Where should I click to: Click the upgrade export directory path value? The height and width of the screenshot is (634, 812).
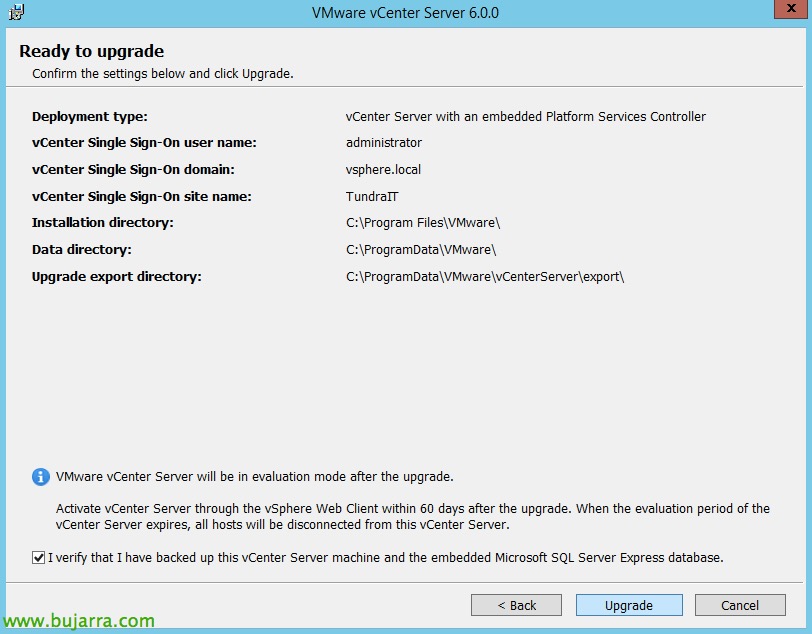(x=485, y=277)
